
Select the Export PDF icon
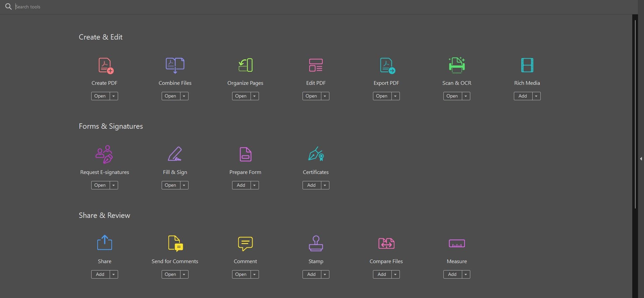(x=387, y=65)
